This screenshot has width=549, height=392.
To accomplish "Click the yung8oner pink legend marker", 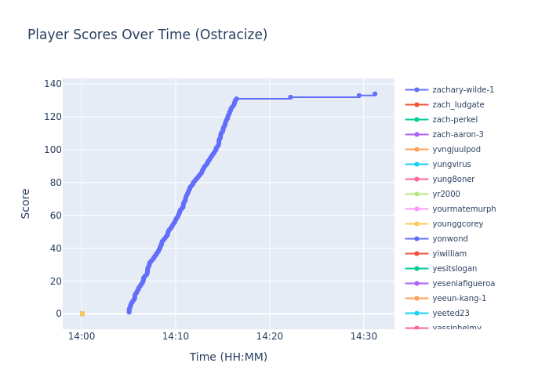I will (416, 180).
